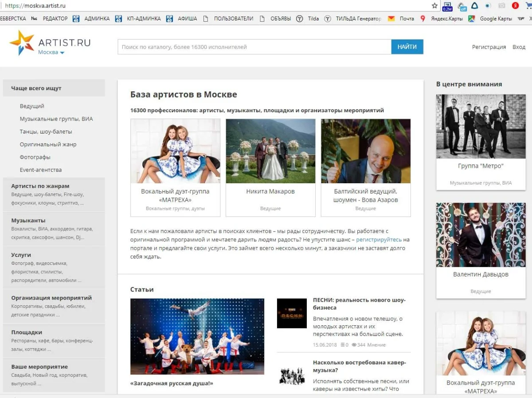Select Ведущий in the sidebar menu
Screen dimensions: 532x398
[x=32, y=106]
